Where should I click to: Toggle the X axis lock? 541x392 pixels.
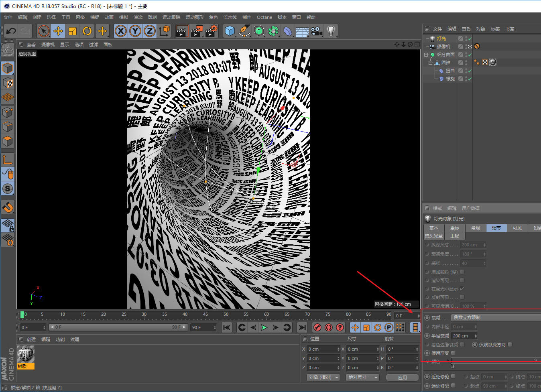[x=121, y=31]
